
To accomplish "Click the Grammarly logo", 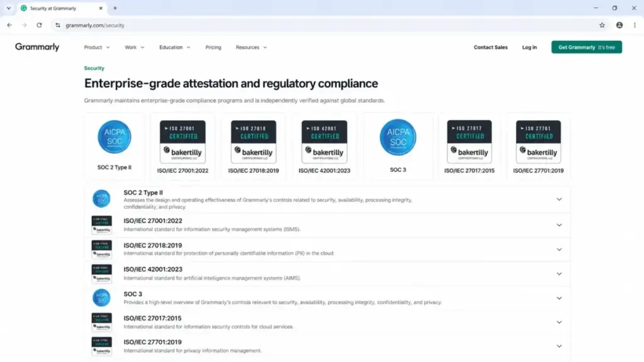I will [37, 47].
